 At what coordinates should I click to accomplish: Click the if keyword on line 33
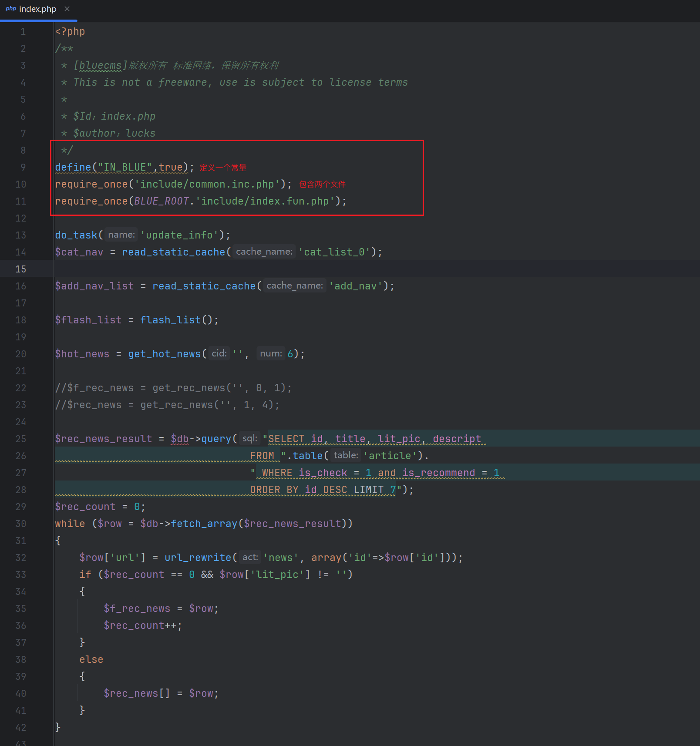[85, 575]
